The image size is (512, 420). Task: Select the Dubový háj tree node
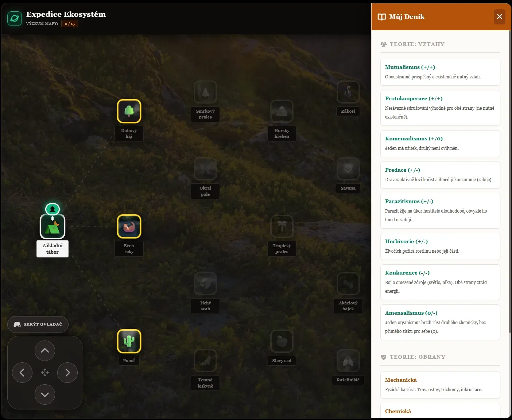coord(129,111)
